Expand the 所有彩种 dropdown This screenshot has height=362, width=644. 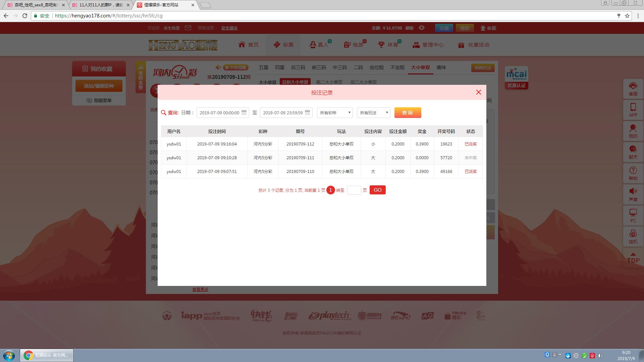[x=335, y=113]
